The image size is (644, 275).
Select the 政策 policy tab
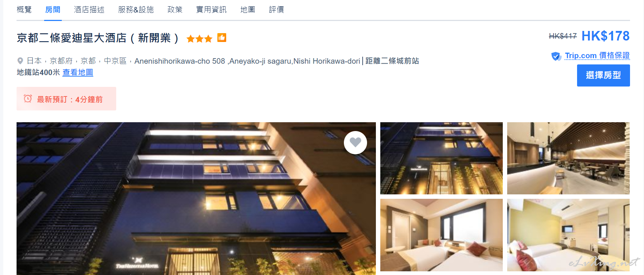tap(175, 10)
